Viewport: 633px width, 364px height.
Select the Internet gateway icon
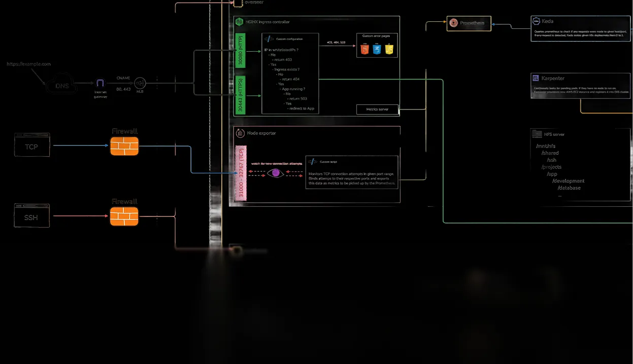pos(100,83)
